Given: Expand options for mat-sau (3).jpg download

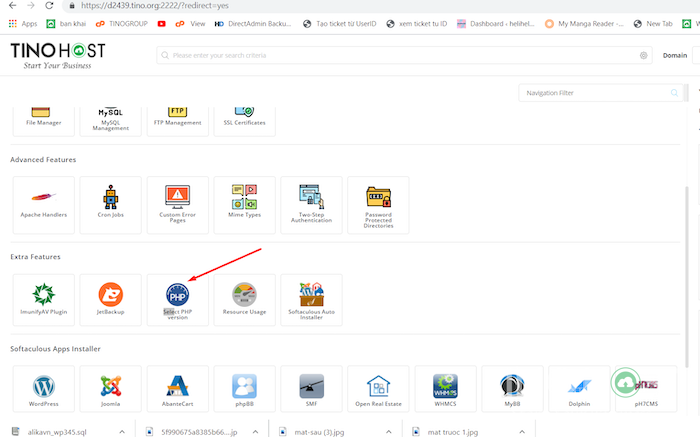Looking at the screenshot, I should 389,432.
